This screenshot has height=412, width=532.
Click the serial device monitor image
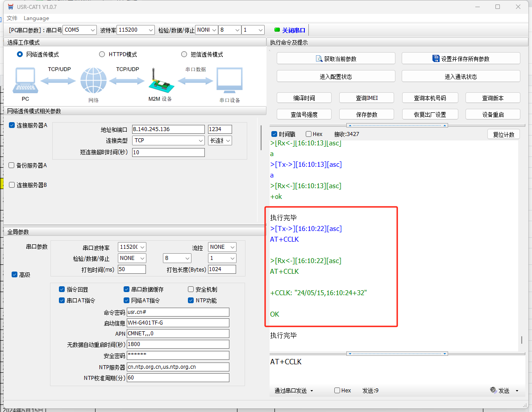point(229,82)
